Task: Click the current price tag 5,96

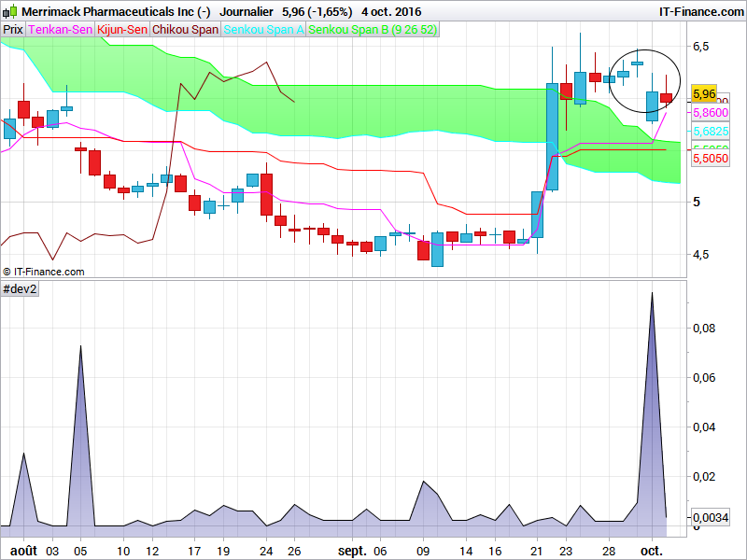Action: coord(704,94)
